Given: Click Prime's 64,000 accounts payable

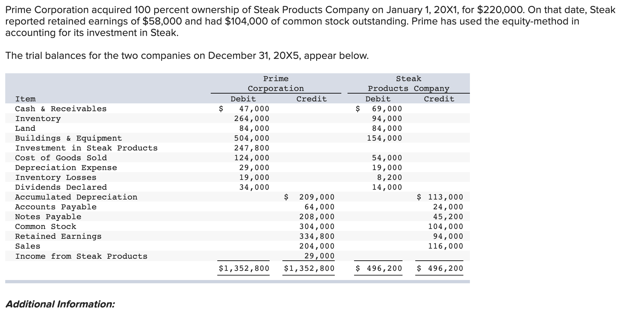Looking at the screenshot, I should pos(319,207).
